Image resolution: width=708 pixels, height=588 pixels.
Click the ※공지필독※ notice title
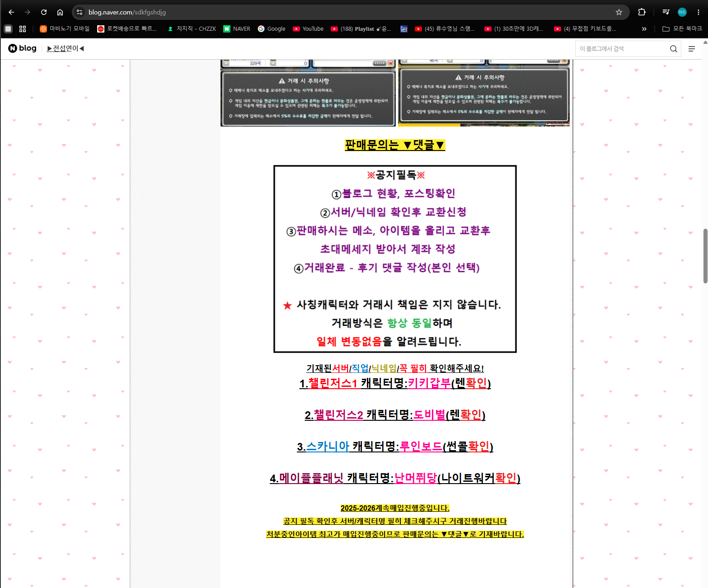(x=396, y=175)
